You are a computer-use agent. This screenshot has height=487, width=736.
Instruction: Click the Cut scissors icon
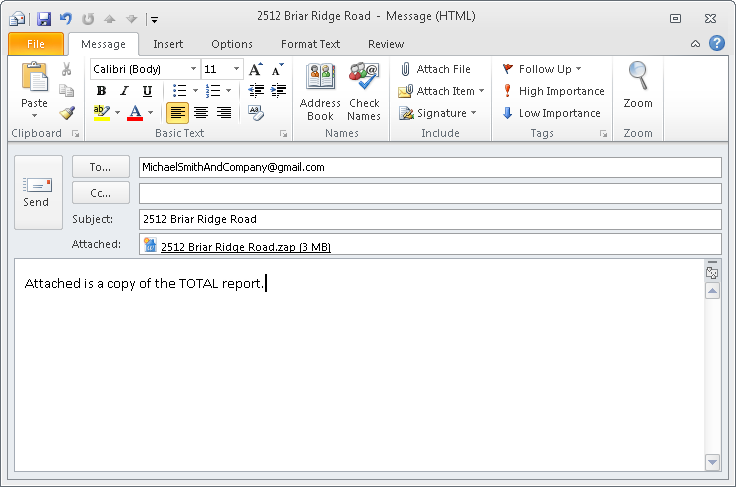[x=67, y=69]
